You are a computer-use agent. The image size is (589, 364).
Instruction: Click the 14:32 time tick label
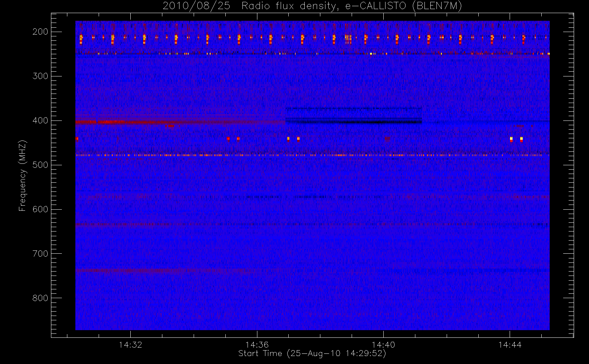point(130,345)
